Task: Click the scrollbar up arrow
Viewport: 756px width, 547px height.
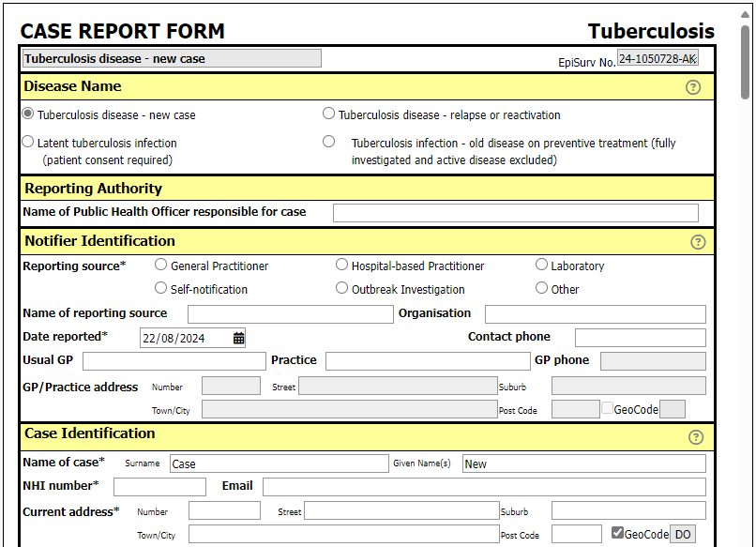Action: (746, 14)
